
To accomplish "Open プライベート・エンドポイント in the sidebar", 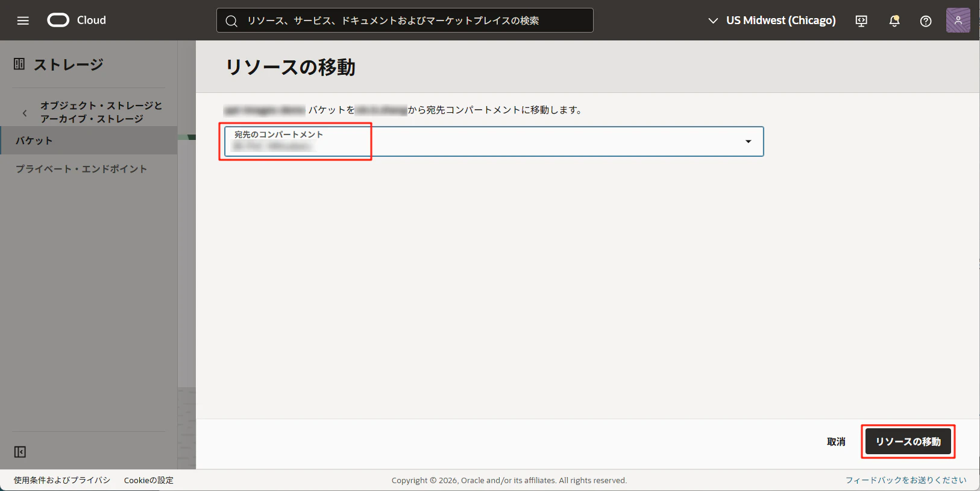I will pyautogui.click(x=81, y=169).
